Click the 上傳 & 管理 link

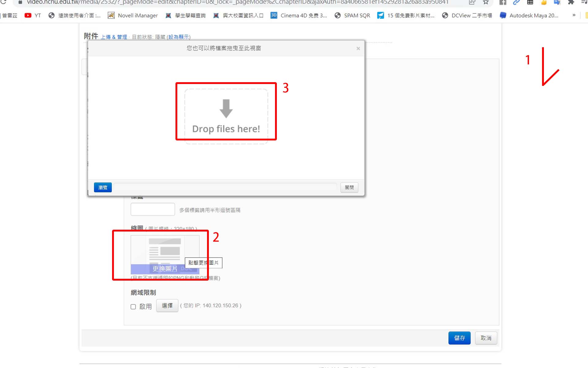pyautogui.click(x=114, y=37)
